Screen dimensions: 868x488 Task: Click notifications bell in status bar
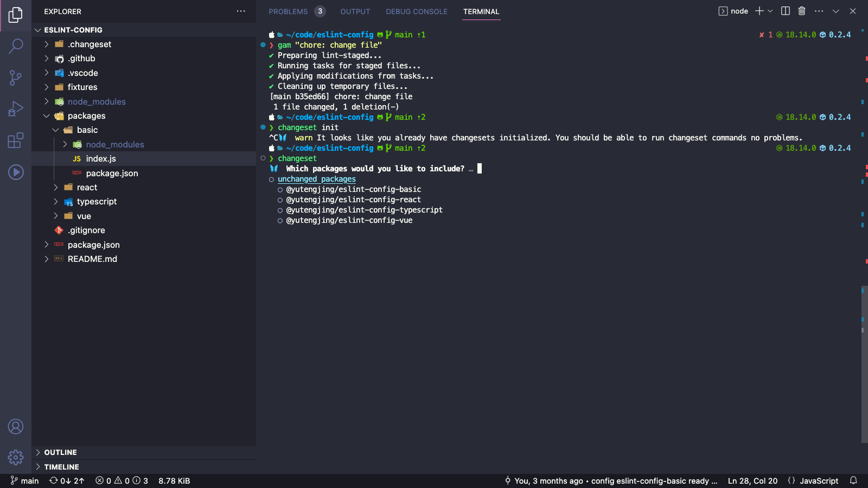tap(853, 480)
